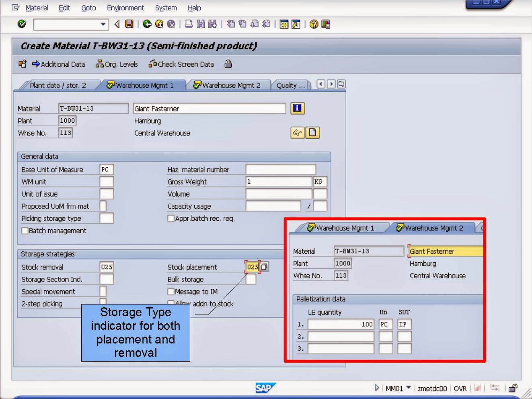Viewport: 532px width, 399px height.
Task: Click the lock icon in the status bar
Action: coord(513,388)
